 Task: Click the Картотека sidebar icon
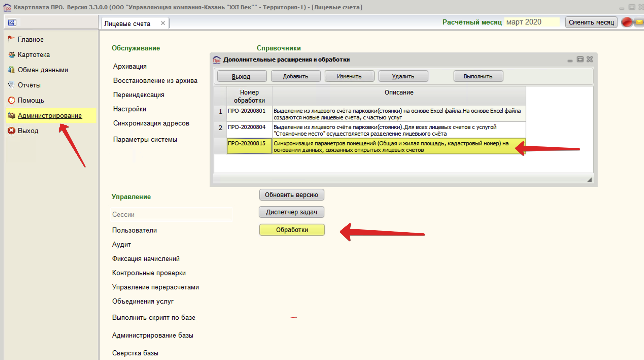pyautogui.click(x=11, y=55)
